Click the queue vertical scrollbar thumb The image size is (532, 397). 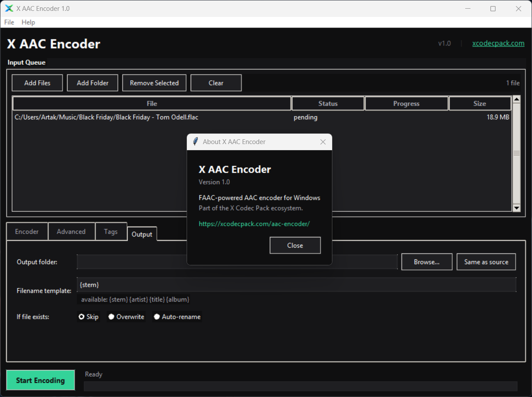(x=516, y=154)
